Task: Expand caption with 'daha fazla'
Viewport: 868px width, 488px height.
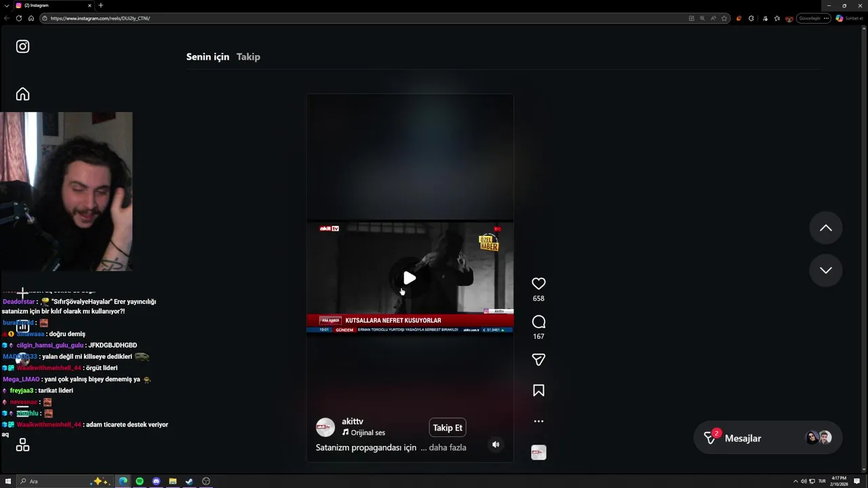Action: click(x=448, y=447)
